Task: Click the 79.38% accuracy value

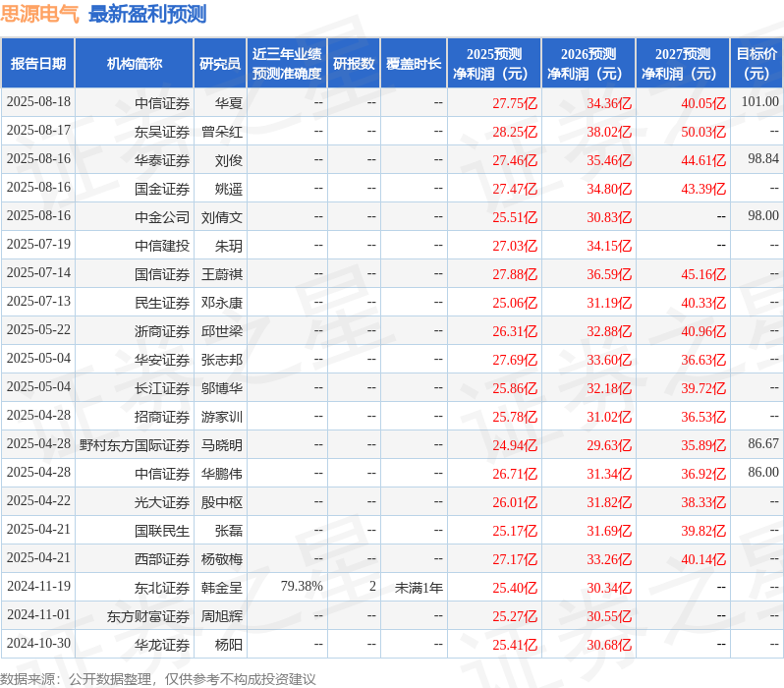Action: pyautogui.click(x=302, y=587)
